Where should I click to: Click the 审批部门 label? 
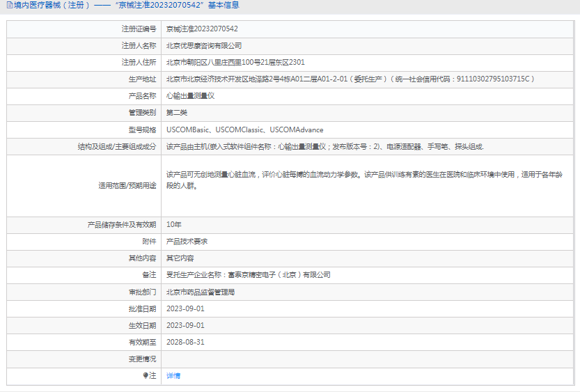tap(143, 292)
